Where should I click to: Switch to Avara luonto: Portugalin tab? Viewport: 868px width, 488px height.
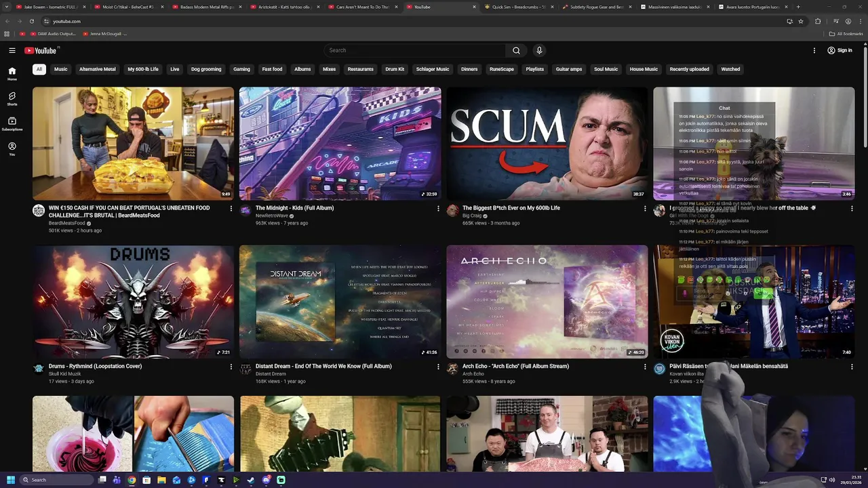point(752,7)
